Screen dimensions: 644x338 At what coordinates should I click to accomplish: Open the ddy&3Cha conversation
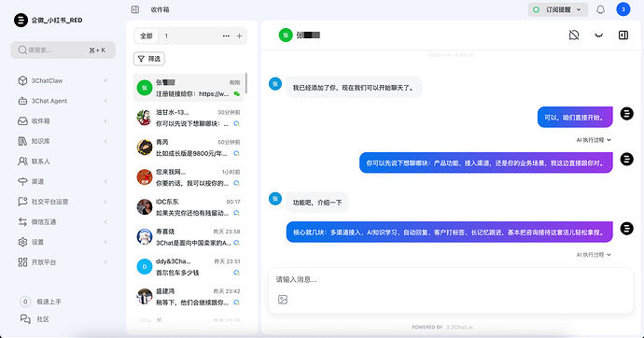189,267
